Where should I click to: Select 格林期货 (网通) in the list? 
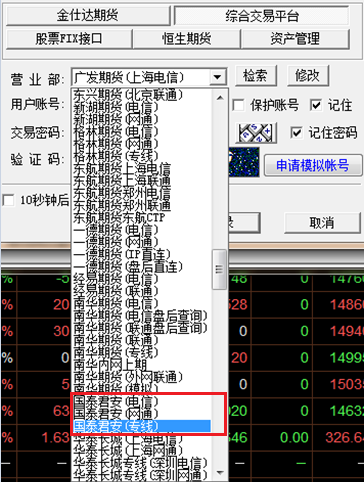click(x=142, y=144)
